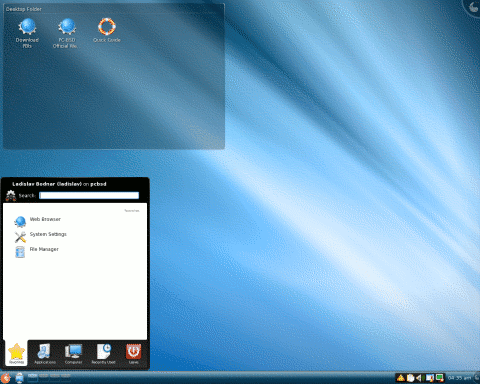The width and height of the screenshot is (480, 384).
Task: Select the Favorites tab with star
Action: [16, 354]
